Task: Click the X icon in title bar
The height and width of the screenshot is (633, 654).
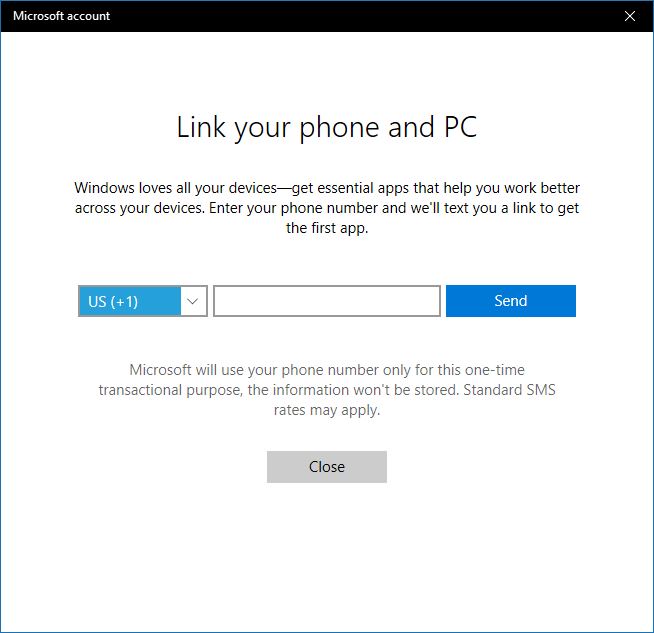Action: click(629, 16)
